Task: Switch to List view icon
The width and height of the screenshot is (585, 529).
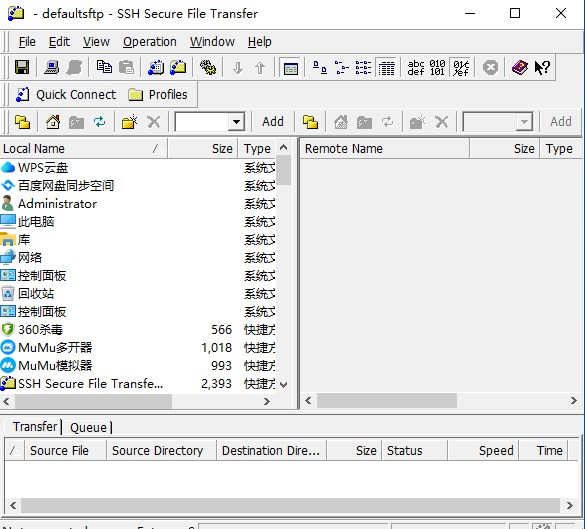Action: point(363,68)
